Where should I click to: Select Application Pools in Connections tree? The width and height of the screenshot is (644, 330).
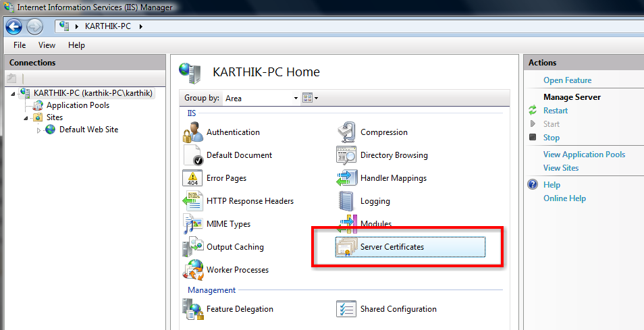click(x=78, y=105)
